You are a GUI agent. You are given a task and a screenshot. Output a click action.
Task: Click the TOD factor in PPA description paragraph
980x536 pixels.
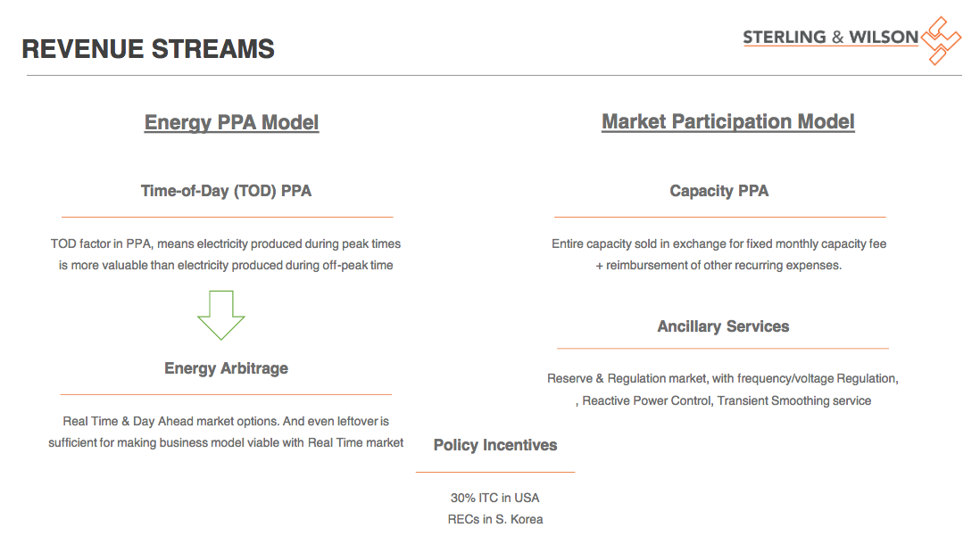(226, 254)
